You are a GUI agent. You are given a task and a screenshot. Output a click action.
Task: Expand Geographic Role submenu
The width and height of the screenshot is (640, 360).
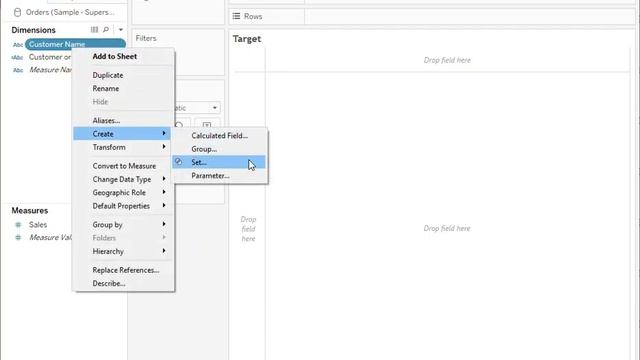[123, 192]
